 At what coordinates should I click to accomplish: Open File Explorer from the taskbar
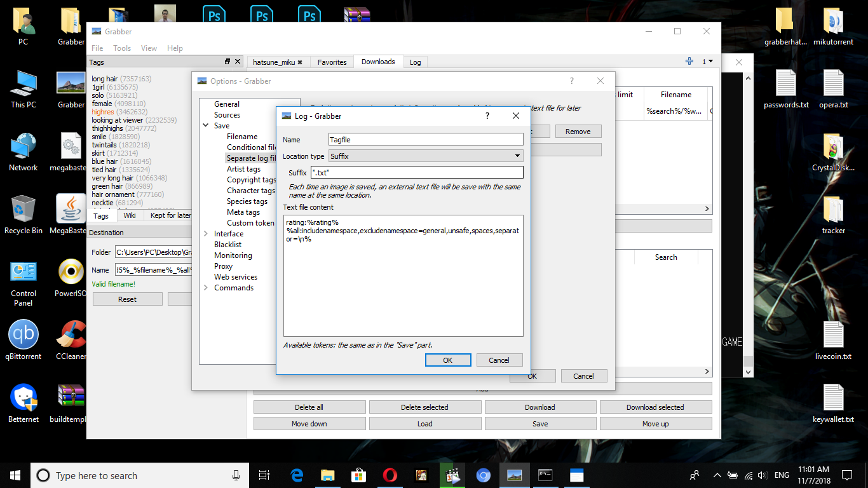coord(327,475)
